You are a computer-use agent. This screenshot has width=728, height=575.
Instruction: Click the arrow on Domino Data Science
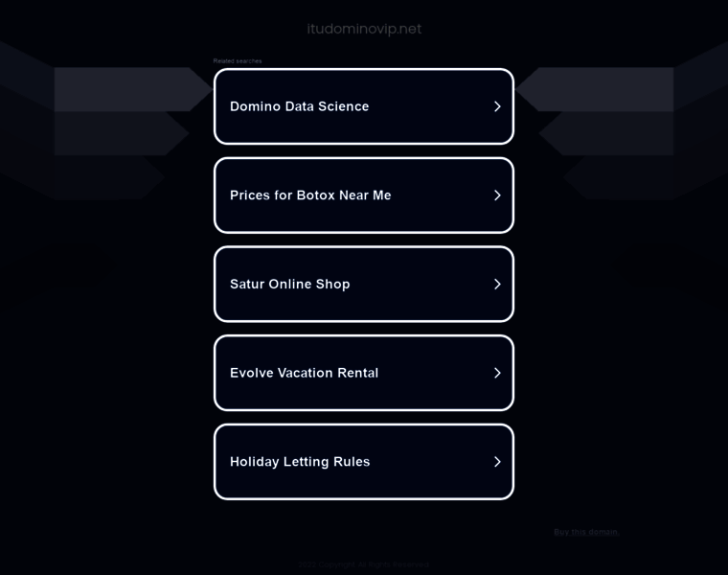pyautogui.click(x=497, y=106)
